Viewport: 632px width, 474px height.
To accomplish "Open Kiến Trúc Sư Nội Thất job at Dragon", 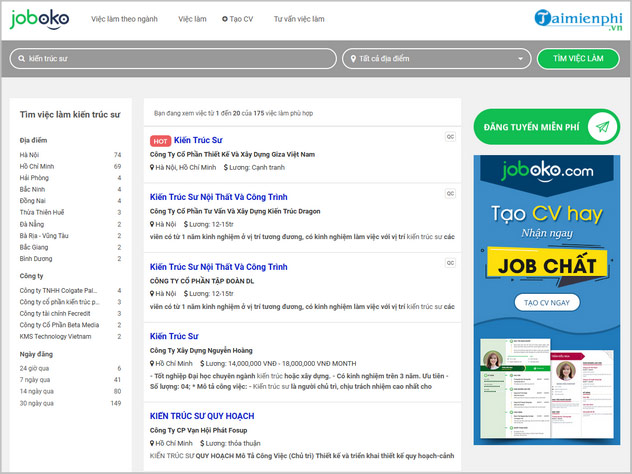I will tap(218, 197).
